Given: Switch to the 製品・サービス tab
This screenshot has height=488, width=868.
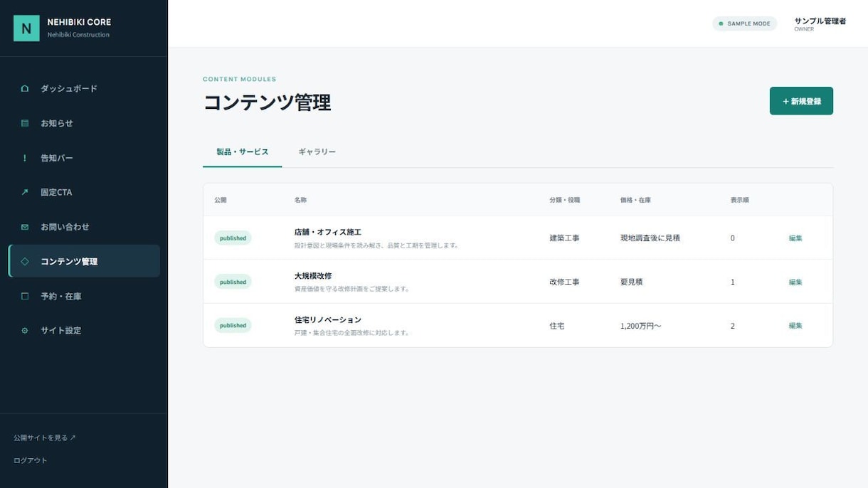Looking at the screenshot, I should (x=243, y=152).
